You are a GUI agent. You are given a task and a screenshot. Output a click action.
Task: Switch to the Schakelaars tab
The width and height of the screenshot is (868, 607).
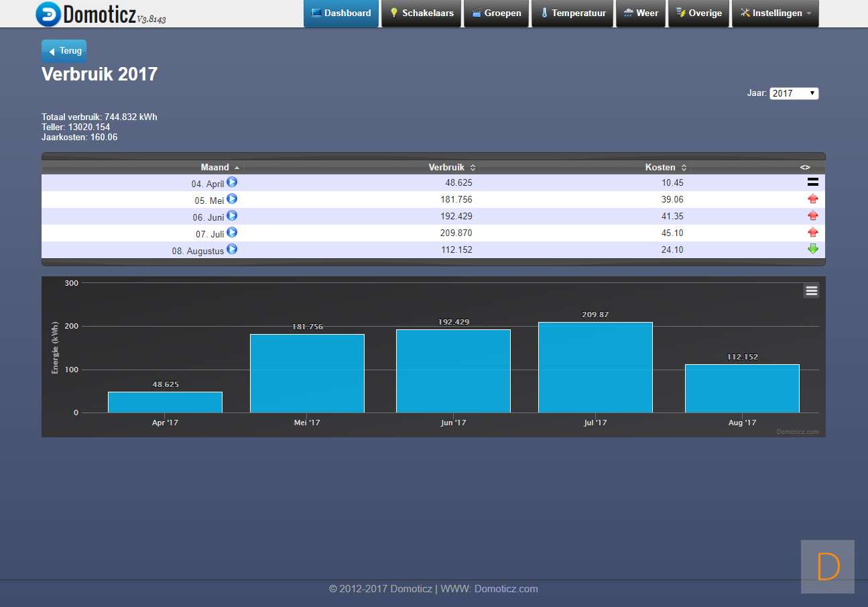421,13
